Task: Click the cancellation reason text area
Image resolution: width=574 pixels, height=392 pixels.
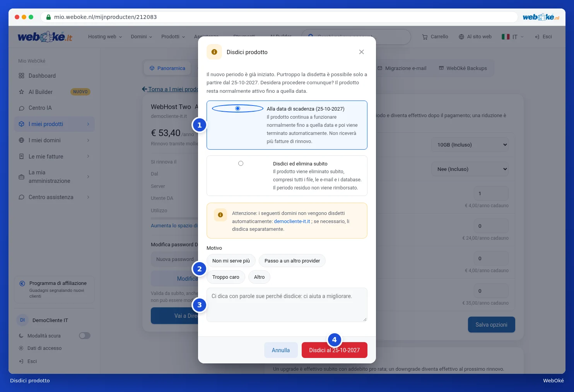Action: click(x=287, y=305)
